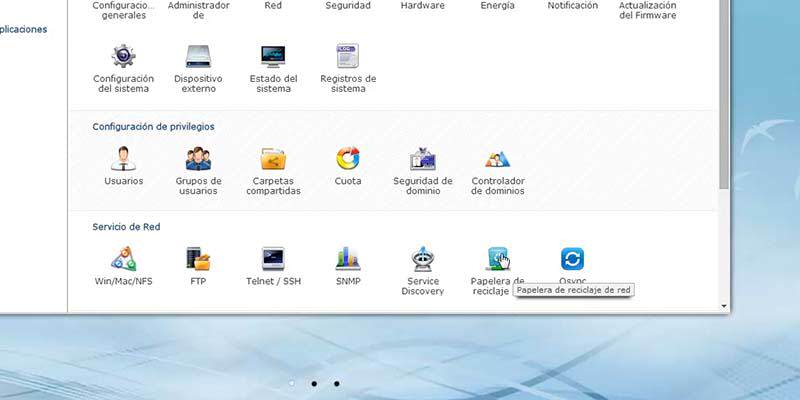Open Configuración del sistema

click(x=123, y=56)
